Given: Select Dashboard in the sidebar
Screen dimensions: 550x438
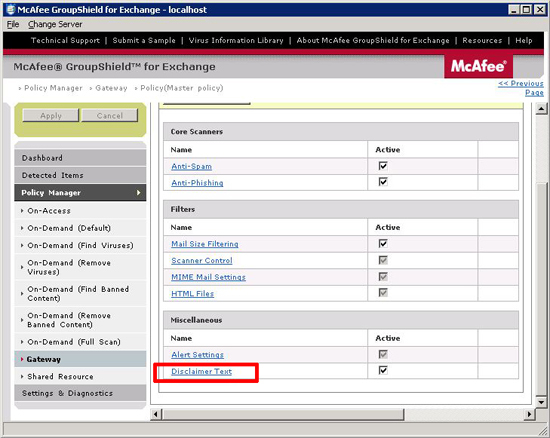Looking at the screenshot, I should point(80,158).
